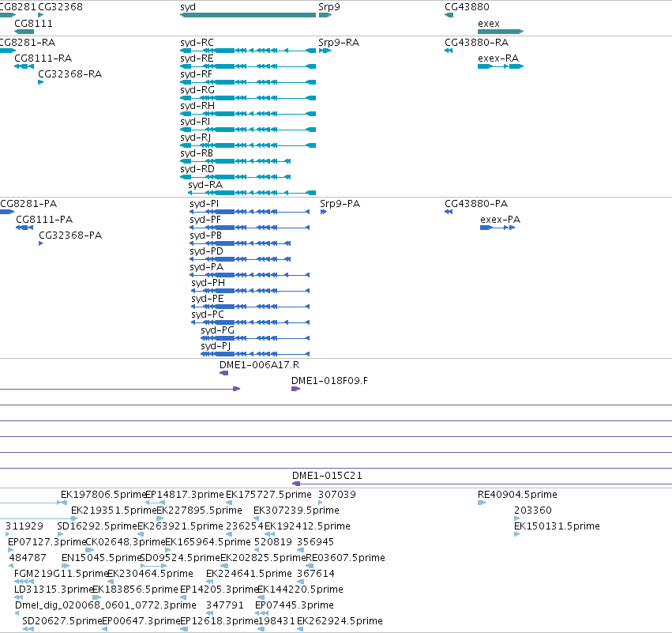
Task: Click the CG43880-PA protein label
Action: [x=476, y=204]
